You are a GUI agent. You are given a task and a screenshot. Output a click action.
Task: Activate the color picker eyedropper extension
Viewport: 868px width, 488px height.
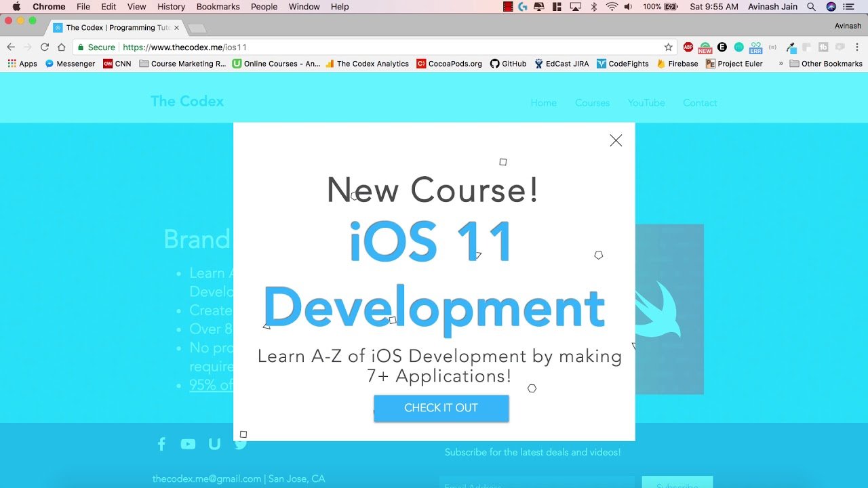tap(790, 47)
